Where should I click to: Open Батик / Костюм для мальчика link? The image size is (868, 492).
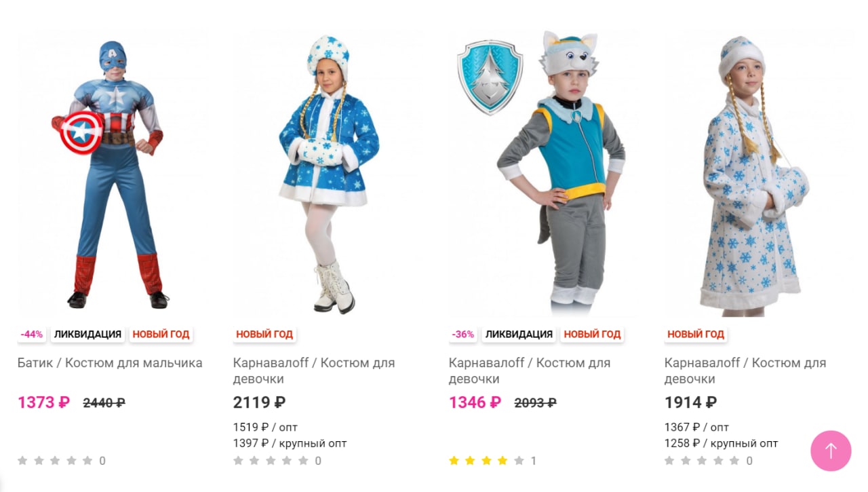(x=110, y=363)
